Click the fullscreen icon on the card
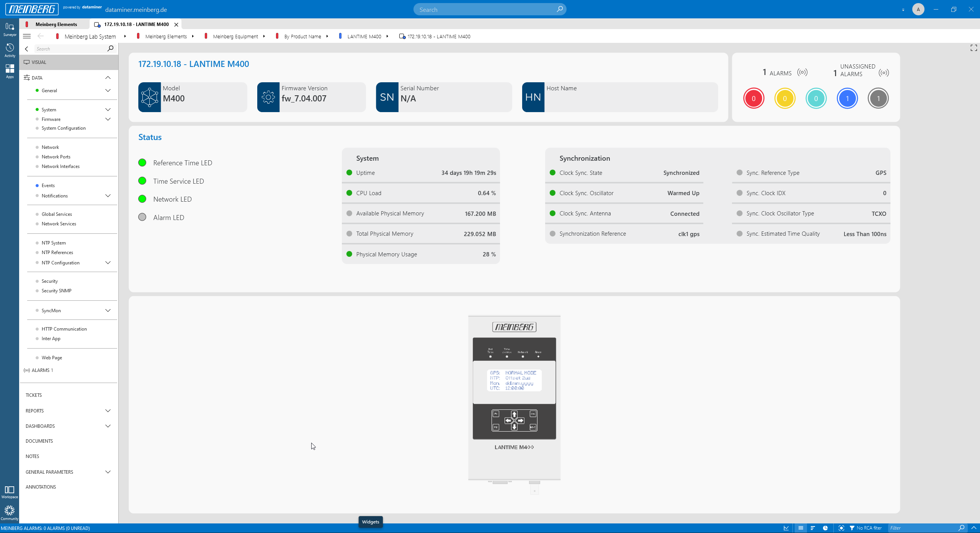 point(973,48)
